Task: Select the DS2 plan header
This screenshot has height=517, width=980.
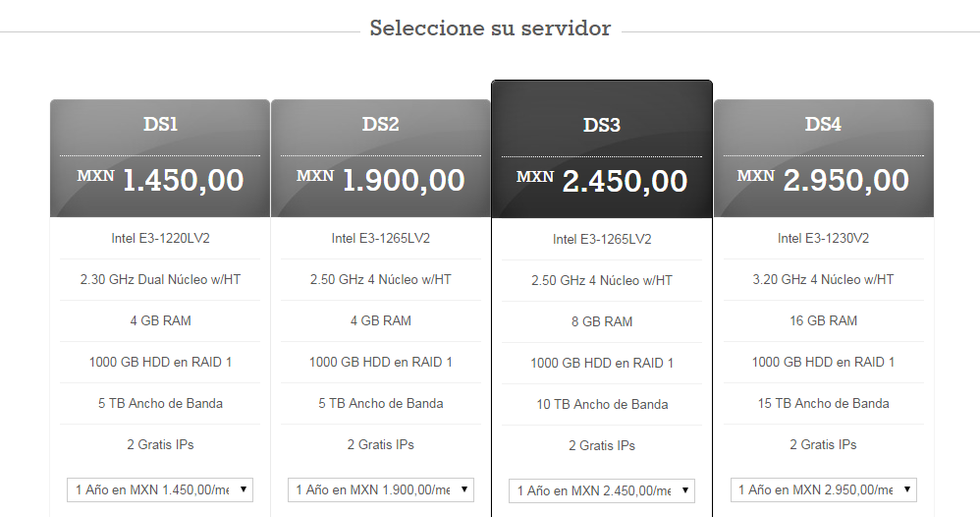Action: [381, 124]
